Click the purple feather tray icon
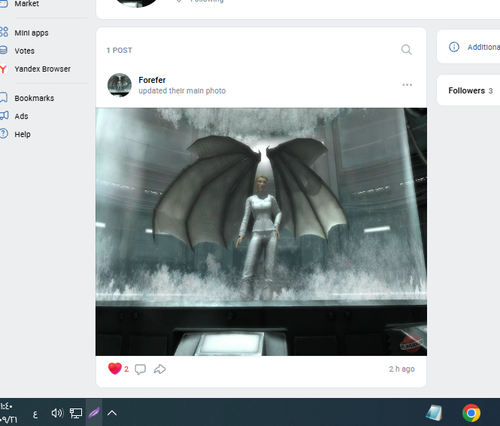500x426 pixels. pos(94,413)
